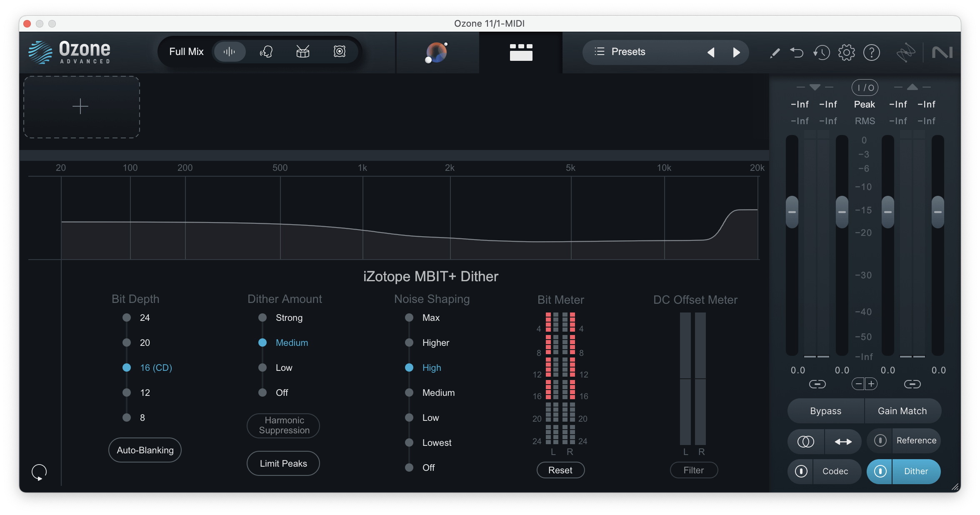
Task: Open the Master Assistant orb
Action: tap(436, 52)
